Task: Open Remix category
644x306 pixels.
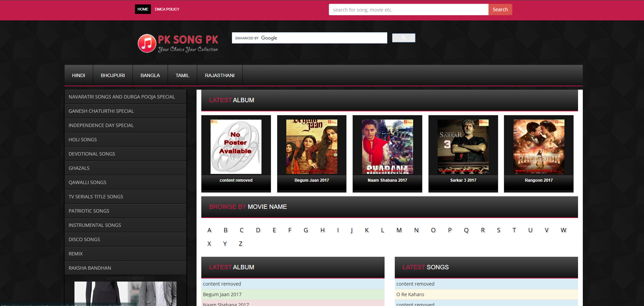Action: tap(125, 254)
